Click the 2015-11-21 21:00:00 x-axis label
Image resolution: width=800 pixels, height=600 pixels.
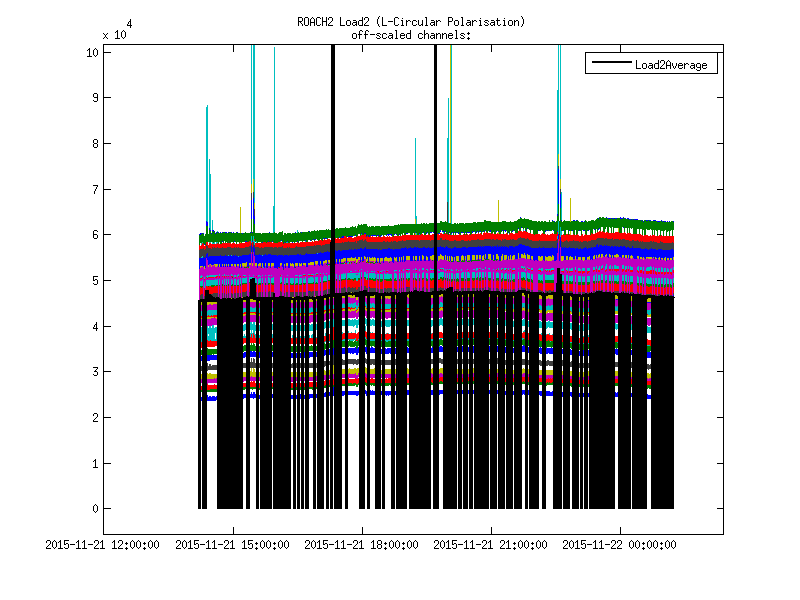click(x=490, y=545)
